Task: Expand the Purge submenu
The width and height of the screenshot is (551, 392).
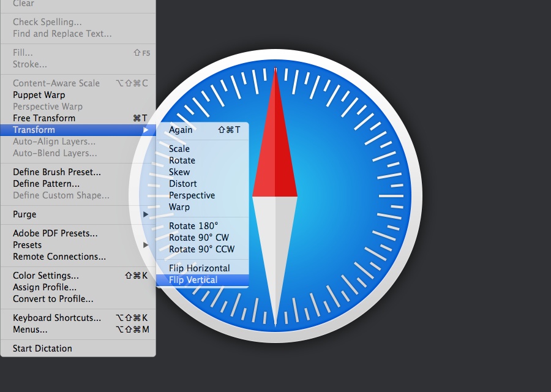Action: point(78,214)
